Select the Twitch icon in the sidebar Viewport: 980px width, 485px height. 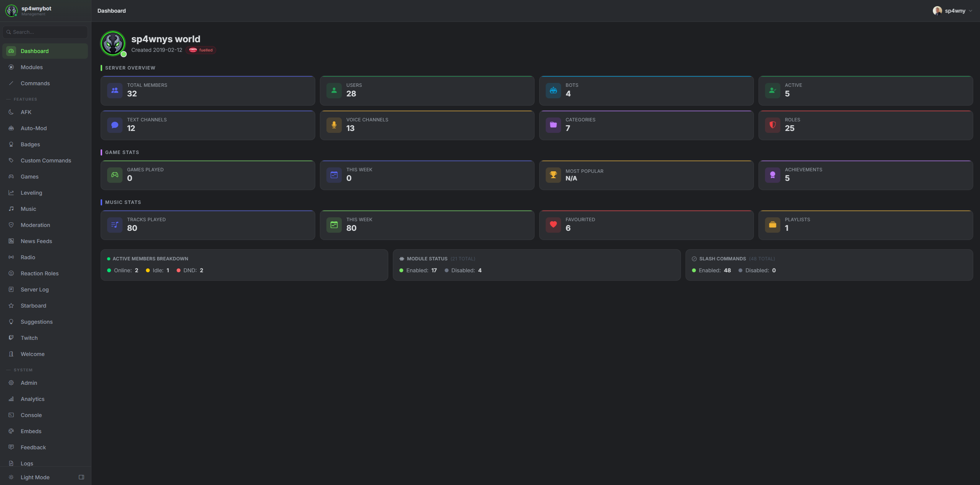pos(11,338)
